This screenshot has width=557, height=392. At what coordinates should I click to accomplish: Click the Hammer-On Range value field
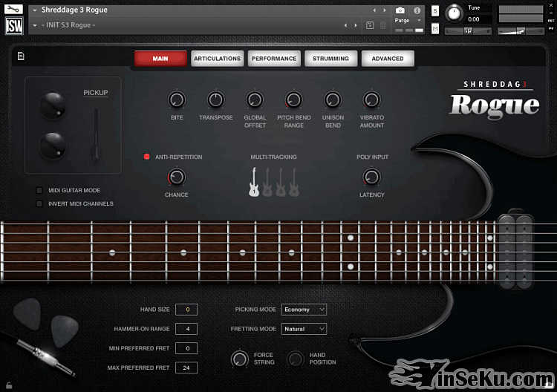click(187, 328)
